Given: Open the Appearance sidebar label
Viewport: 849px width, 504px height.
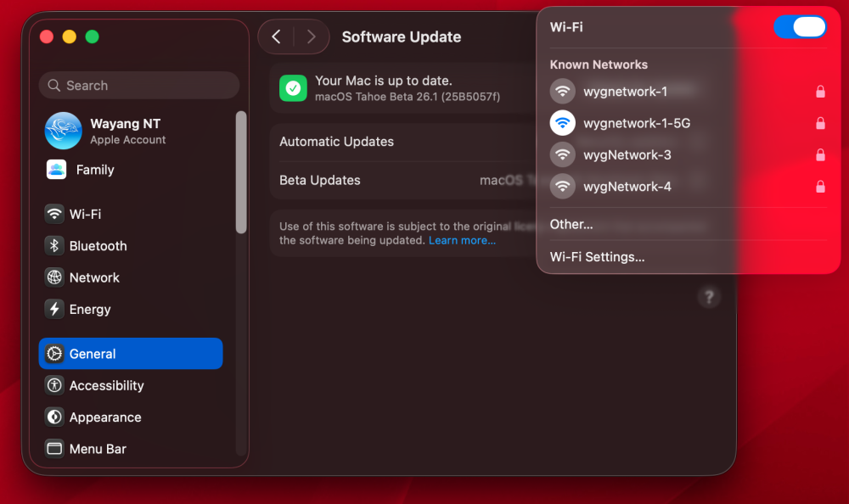Looking at the screenshot, I should click(105, 417).
